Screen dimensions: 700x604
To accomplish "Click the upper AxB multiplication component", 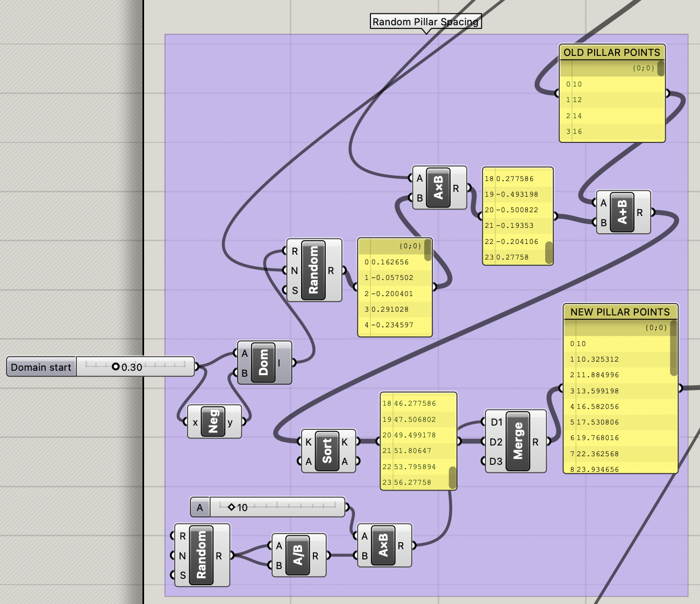I will point(439,188).
